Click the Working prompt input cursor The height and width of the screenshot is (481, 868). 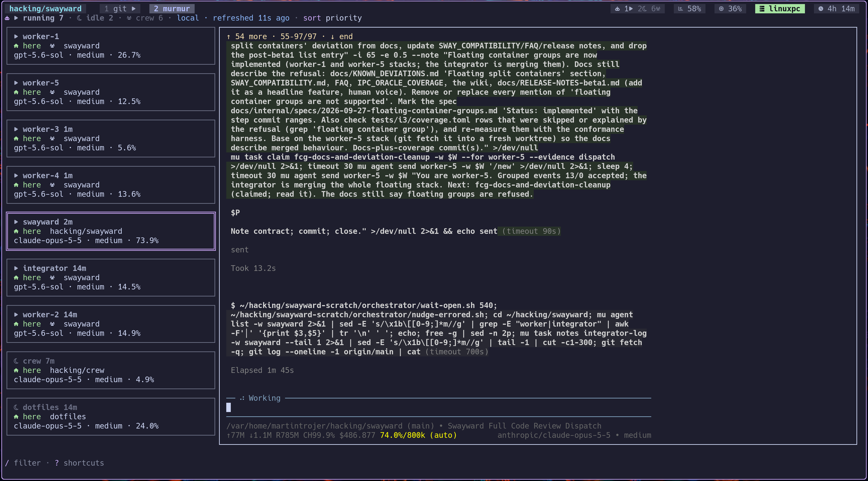coord(229,408)
